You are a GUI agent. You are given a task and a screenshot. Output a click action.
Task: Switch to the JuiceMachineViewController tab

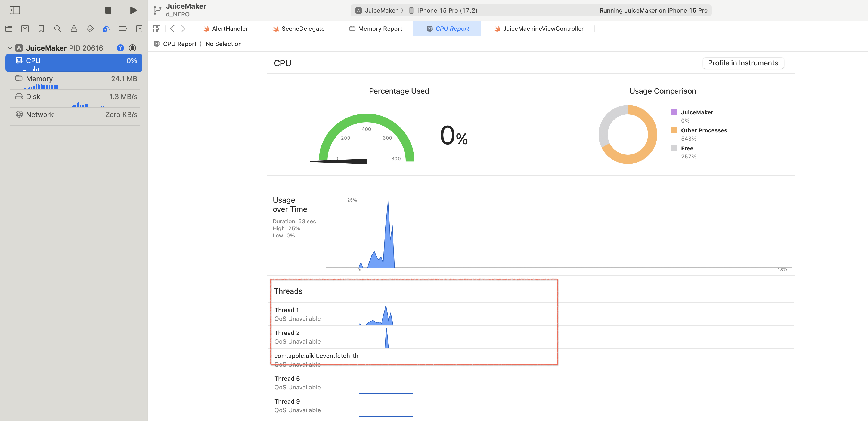543,29
